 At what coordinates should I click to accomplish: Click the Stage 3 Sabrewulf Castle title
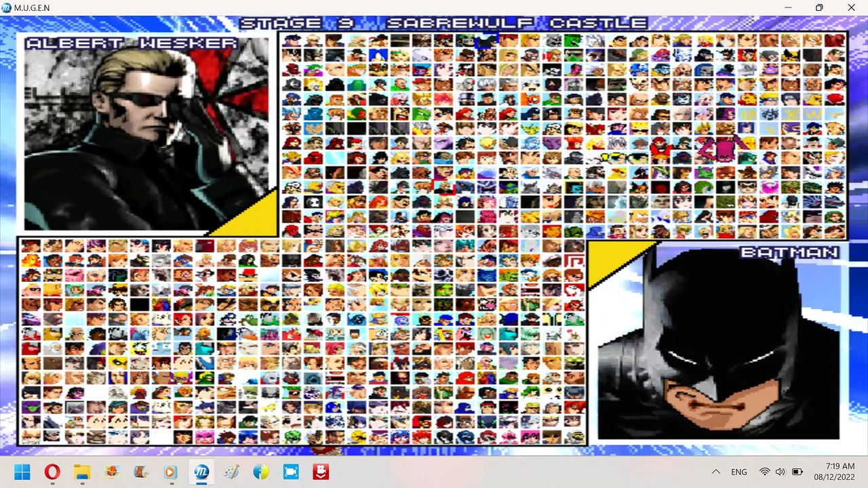coord(443,23)
